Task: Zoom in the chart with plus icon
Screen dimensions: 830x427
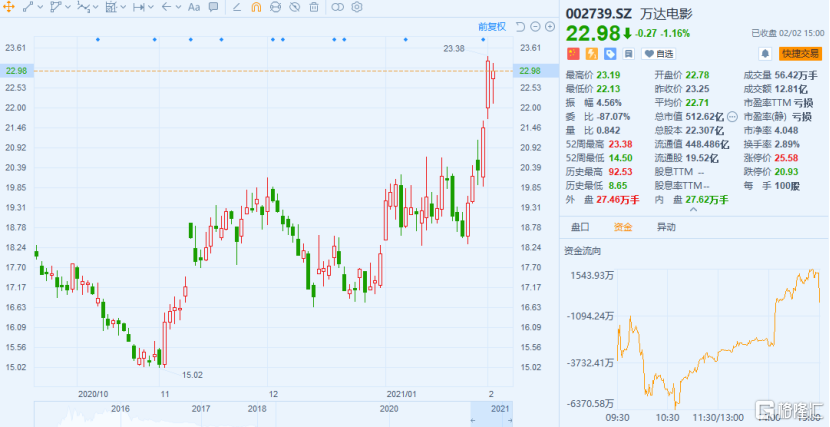Action: (550, 26)
